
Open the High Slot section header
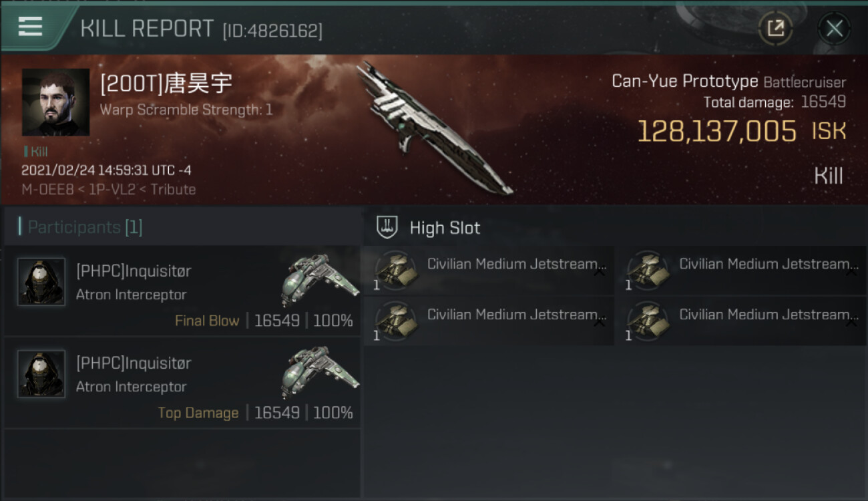coord(614,227)
